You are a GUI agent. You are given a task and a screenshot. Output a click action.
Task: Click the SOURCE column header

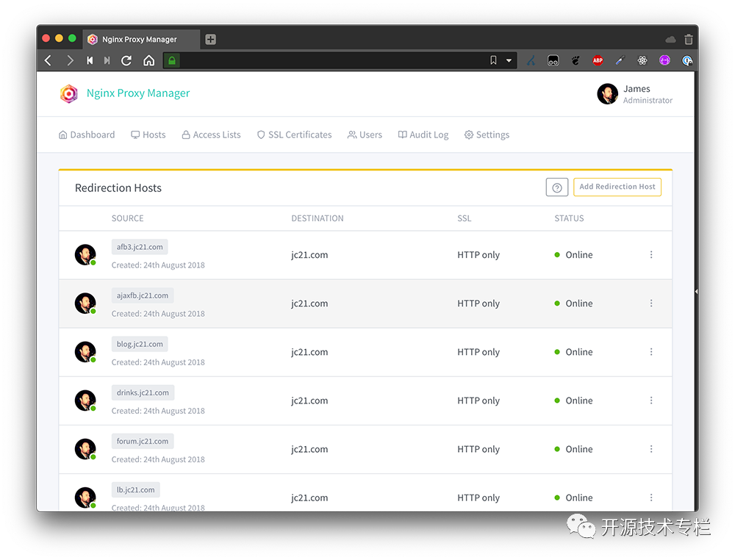[127, 218]
